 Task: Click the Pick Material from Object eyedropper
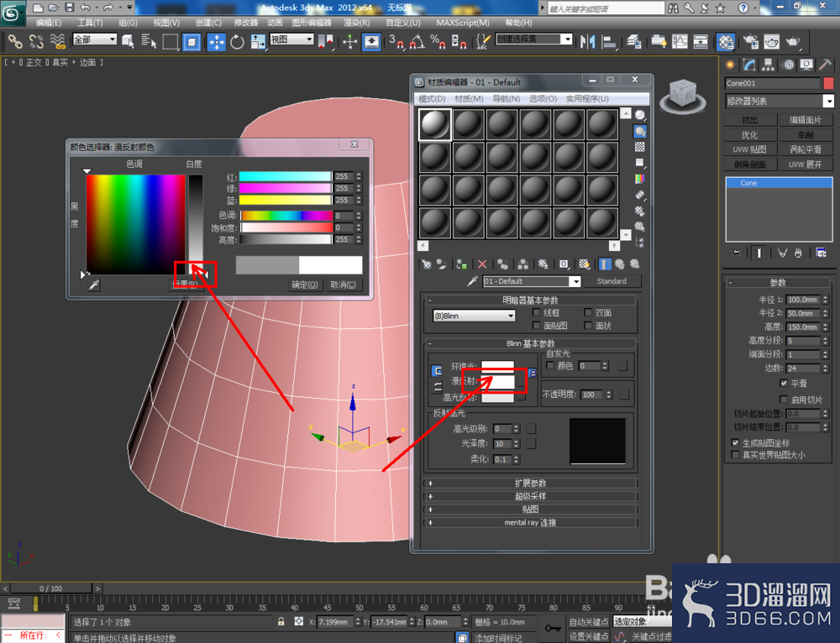pos(472,281)
